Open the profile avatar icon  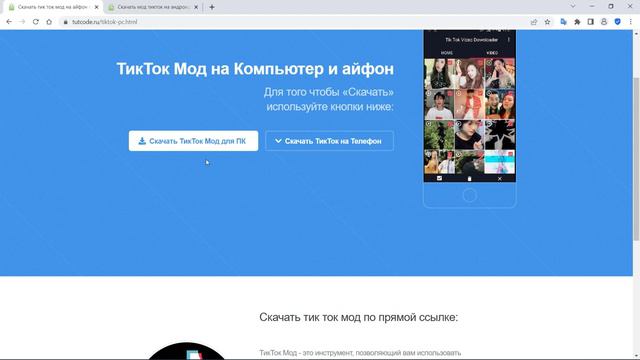[x=604, y=22]
